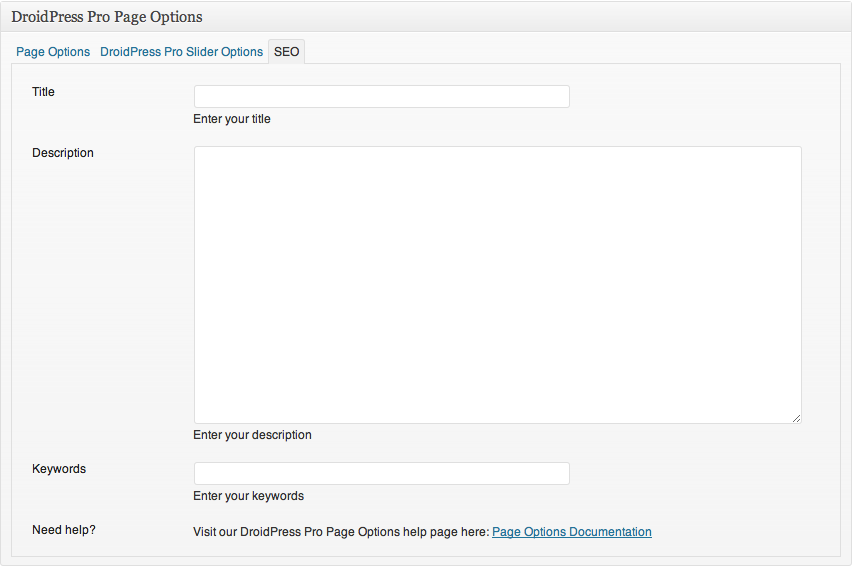This screenshot has height=573, width=852.
Task: Click inside the Description text area
Action: point(497,285)
